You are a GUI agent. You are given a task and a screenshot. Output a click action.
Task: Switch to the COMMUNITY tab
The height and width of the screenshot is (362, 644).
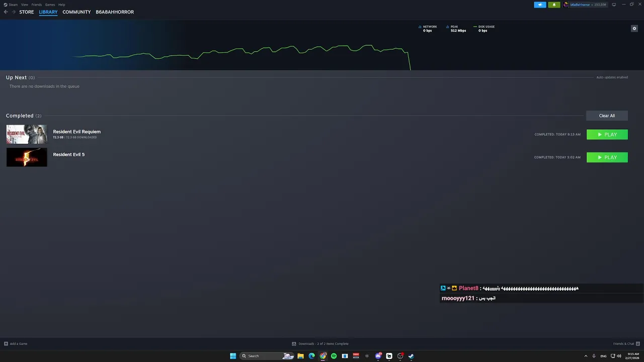[76, 12]
